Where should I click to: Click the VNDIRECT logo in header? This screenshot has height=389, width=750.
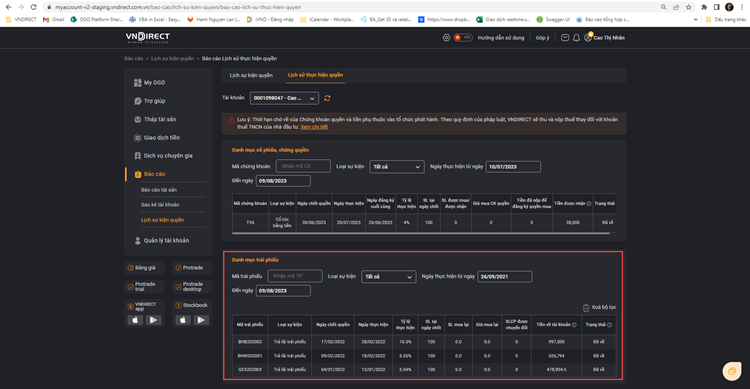click(147, 37)
